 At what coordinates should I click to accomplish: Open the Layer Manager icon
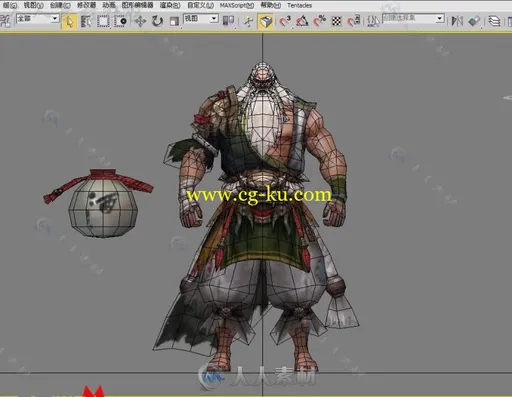pos(494,21)
